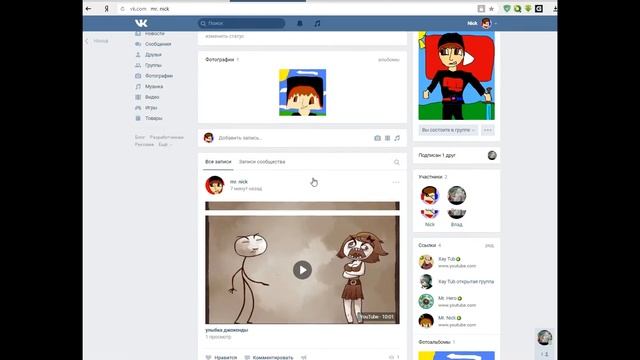640x360 pixels.
Task: Click the ред. edit links button
Action: (489, 245)
